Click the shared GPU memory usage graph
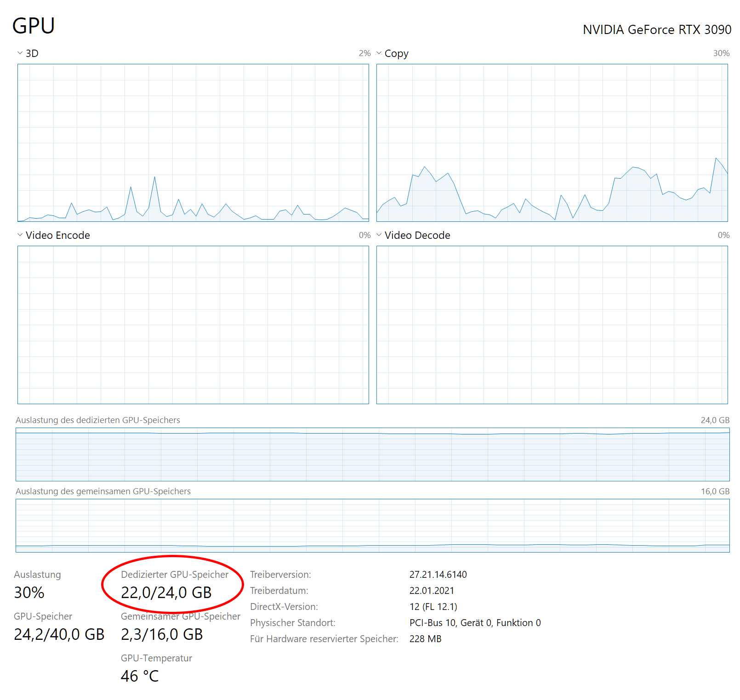The image size is (740, 700). [373, 525]
